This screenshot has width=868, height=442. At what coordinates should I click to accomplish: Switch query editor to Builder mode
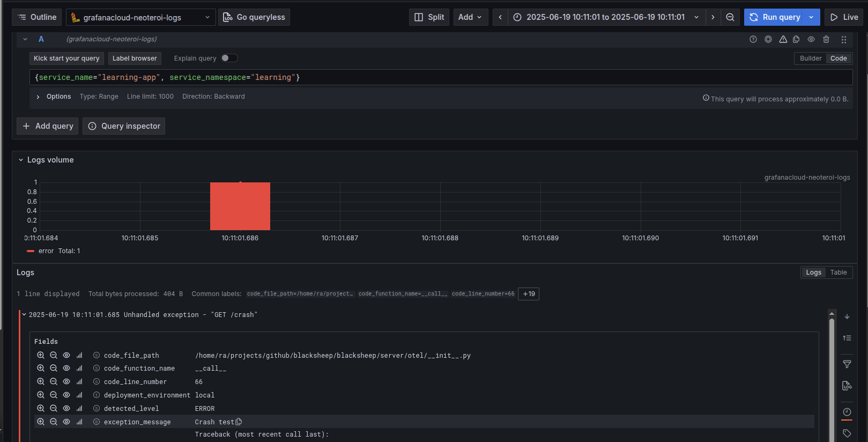(811, 58)
